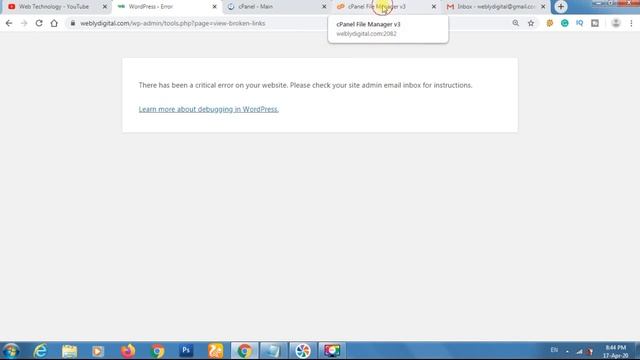Open the square extension icon beside IQ
Image resolution: width=640 pixels, height=360 pixels.
(595, 23)
